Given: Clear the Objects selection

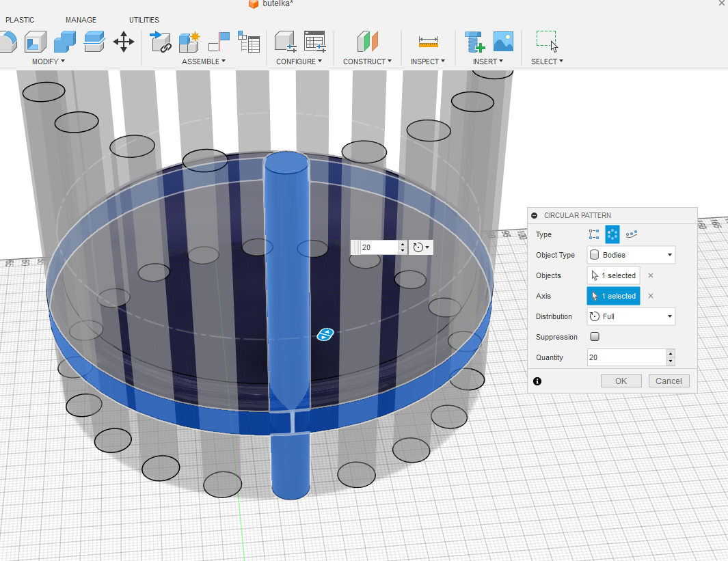Looking at the screenshot, I should point(651,275).
